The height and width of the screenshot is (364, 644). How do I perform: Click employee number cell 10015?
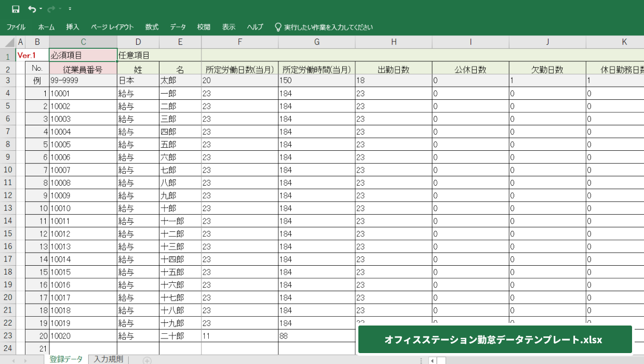[83, 272]
